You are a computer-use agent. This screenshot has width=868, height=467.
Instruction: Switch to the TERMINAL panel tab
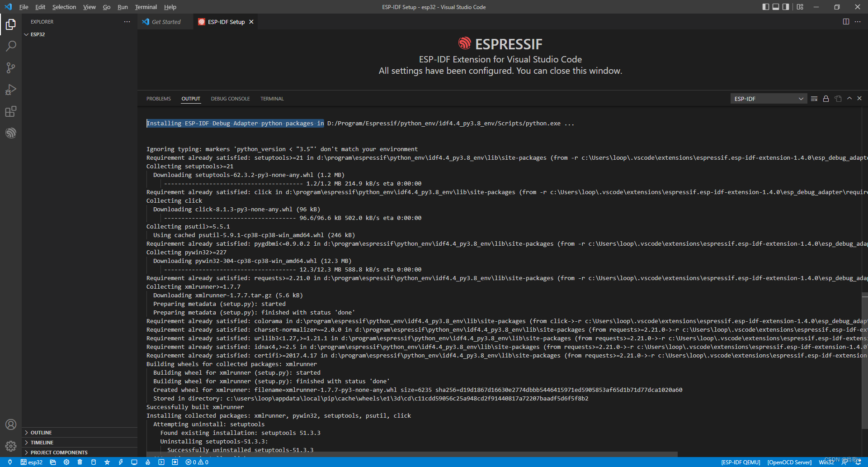272,99
